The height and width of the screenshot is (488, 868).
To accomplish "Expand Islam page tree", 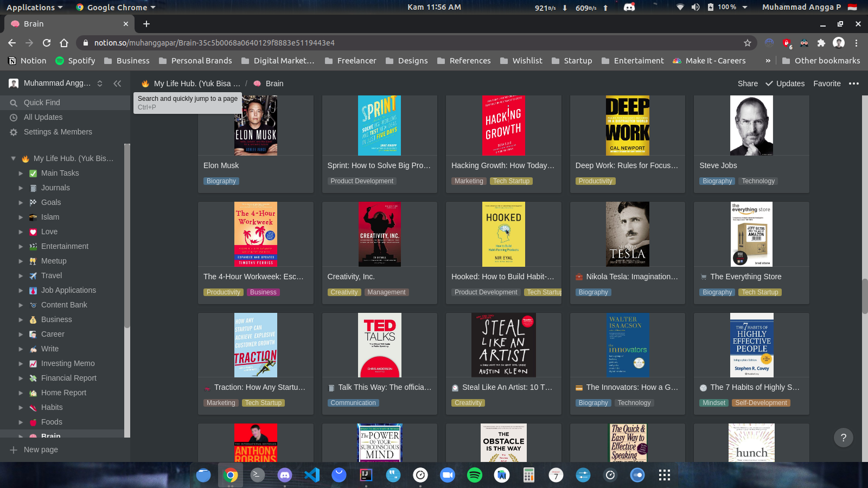I will [x=21, y=217].
